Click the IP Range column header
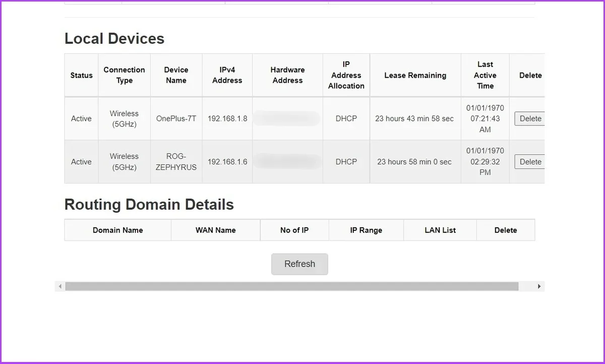The image size is (605, 364). [366, 230]
